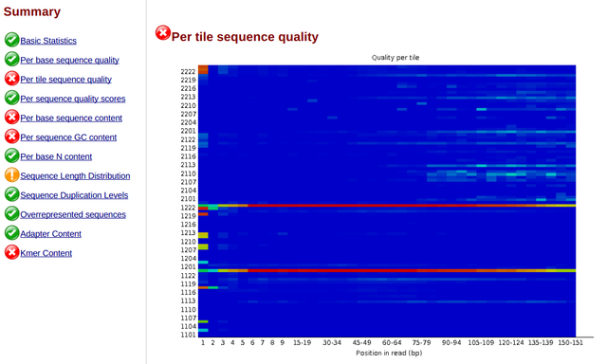This screenshot has height=364, width=607.
Task: Click the red fail icon beside Per tile sequence quality link
Action: [12, 79]
